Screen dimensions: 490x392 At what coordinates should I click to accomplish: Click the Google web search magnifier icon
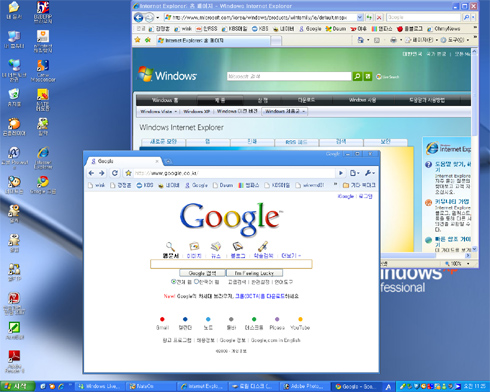tap(170, 247)
